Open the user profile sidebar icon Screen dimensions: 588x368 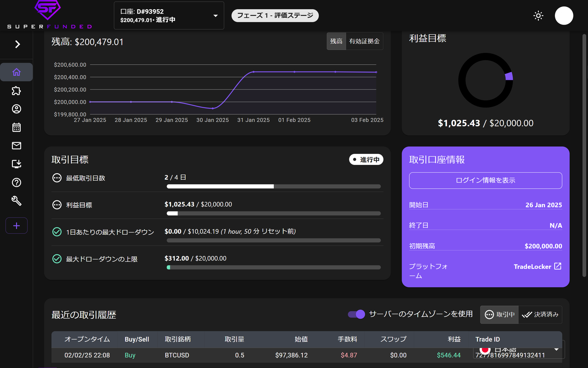[x=17, y=109]
